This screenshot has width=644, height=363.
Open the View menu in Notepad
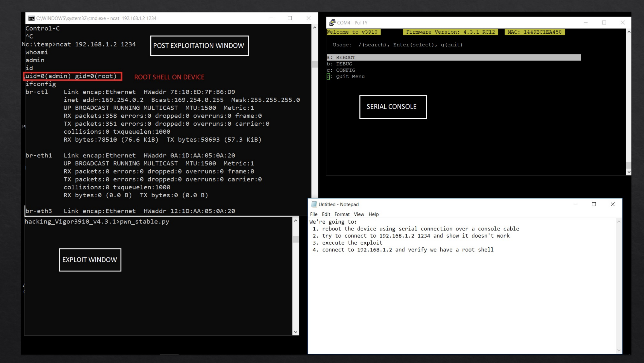(359, 214)
